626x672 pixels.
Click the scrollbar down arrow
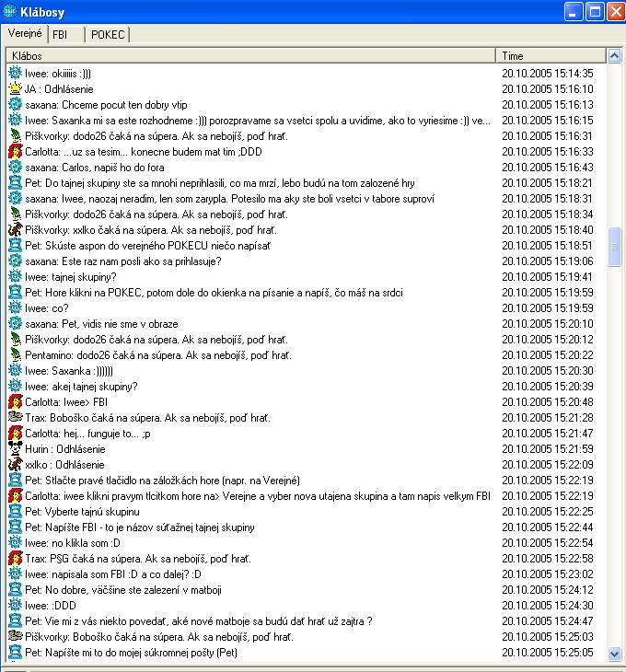point(616,654)
